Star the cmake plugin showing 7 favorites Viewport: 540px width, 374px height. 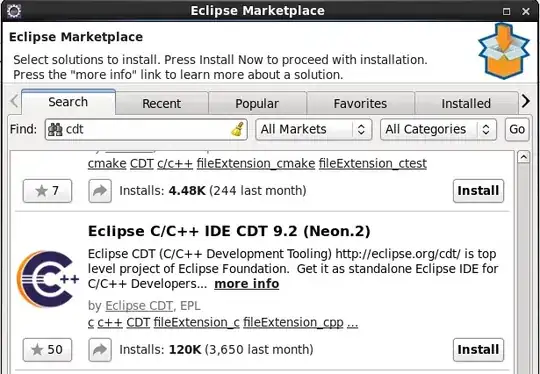(x=48, y=191)
